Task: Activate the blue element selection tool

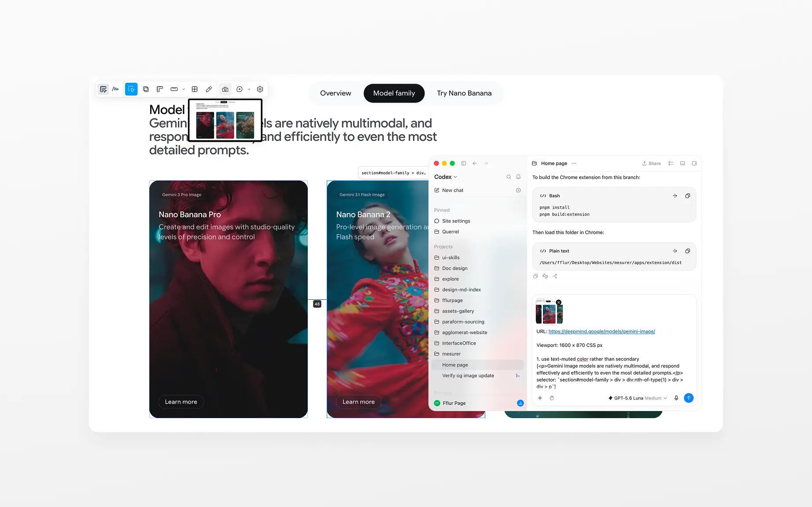Action: click(131, 89)
